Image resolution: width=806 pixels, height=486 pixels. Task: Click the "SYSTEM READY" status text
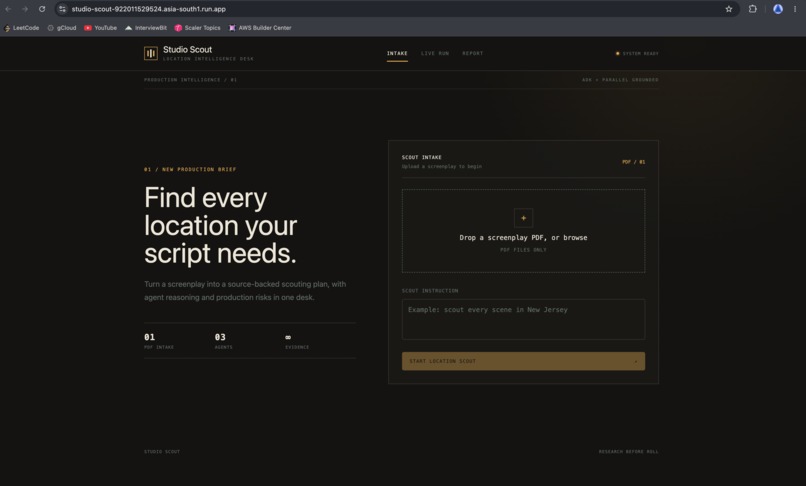tap(640, 53)
